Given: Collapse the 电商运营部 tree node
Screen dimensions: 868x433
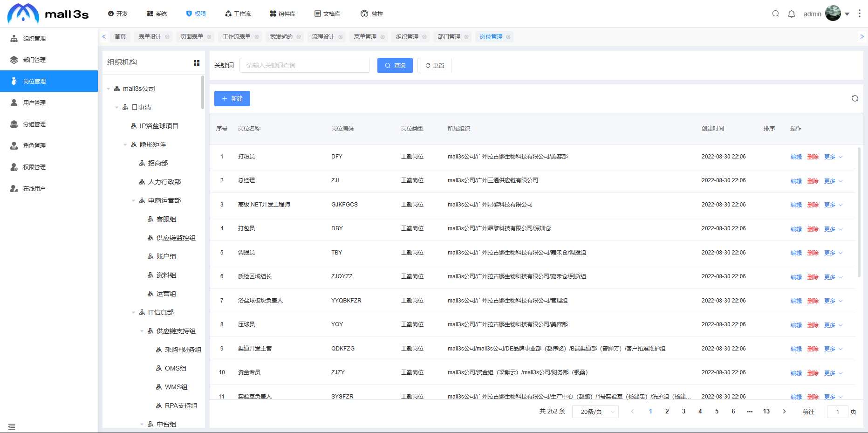Looking at the screenshot, I should tap(134, 200).
